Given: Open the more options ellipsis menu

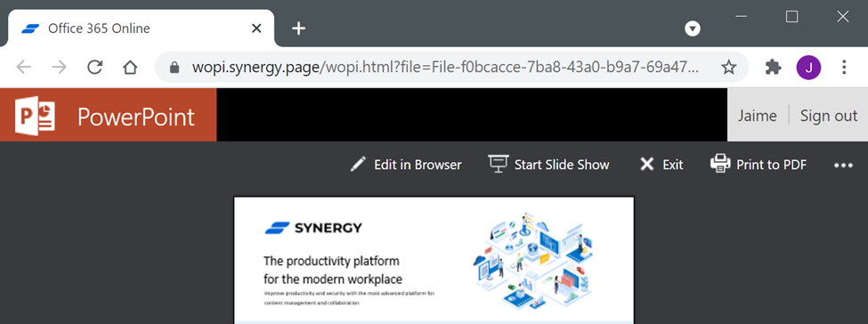Looking at the screenshot, I should (x=843, y=165).
